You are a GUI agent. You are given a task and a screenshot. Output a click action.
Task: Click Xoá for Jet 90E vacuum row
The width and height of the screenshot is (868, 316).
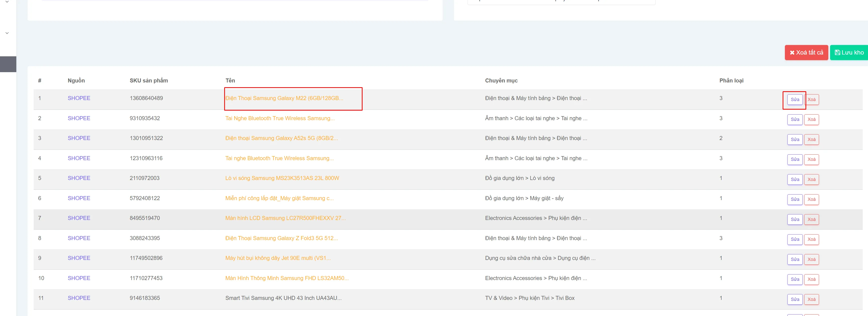point(812,259)
